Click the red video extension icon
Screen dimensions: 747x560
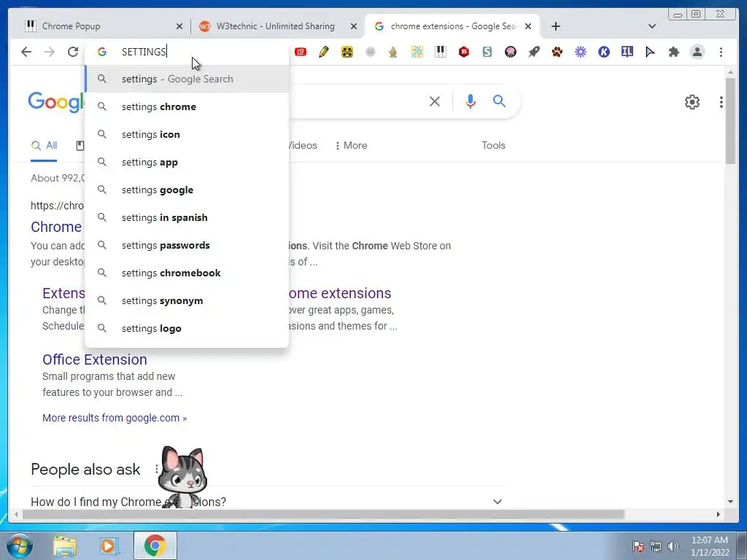coord(300,52)
